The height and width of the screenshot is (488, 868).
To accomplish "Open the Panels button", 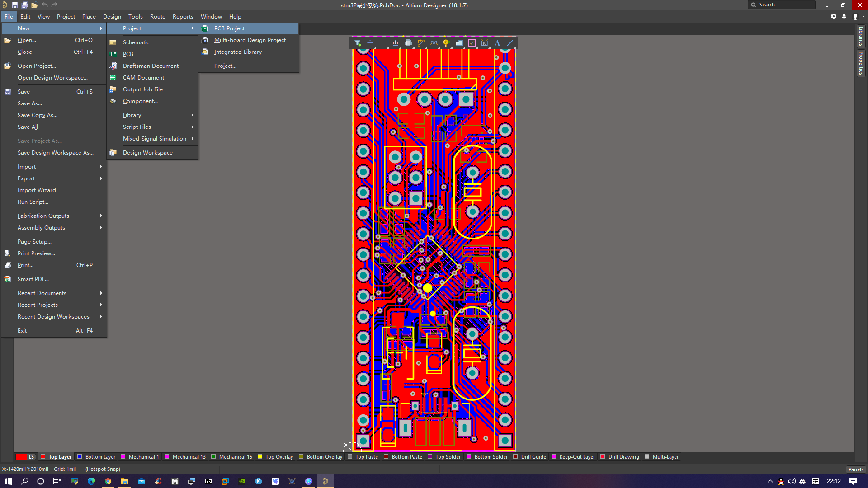I will [855, 469].
